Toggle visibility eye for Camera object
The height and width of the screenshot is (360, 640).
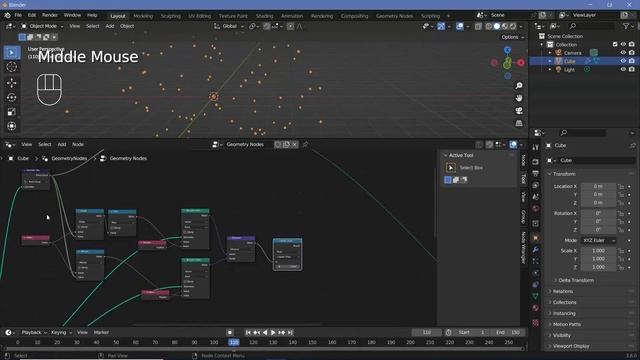tap(623, 53)
